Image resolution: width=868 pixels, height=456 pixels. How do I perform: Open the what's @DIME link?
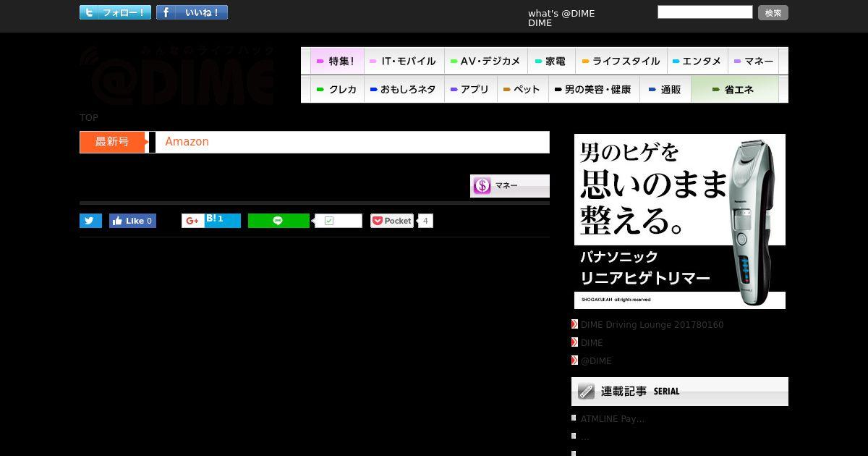561,13
